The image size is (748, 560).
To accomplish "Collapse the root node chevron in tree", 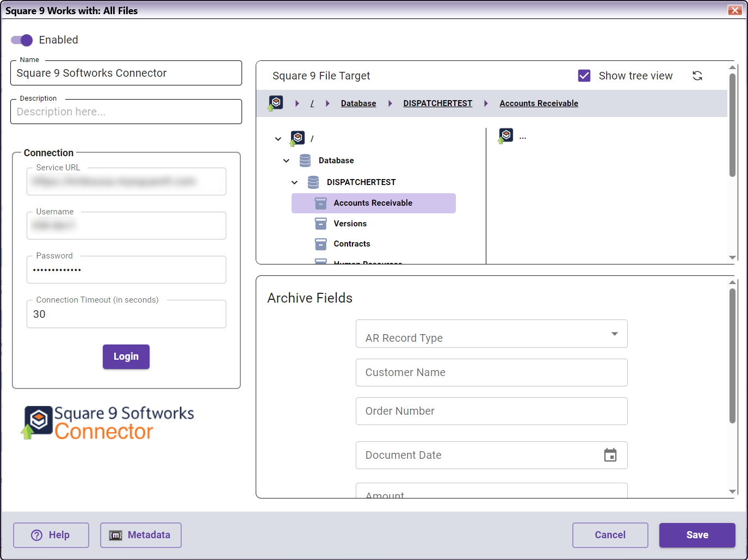I will 278,139.
